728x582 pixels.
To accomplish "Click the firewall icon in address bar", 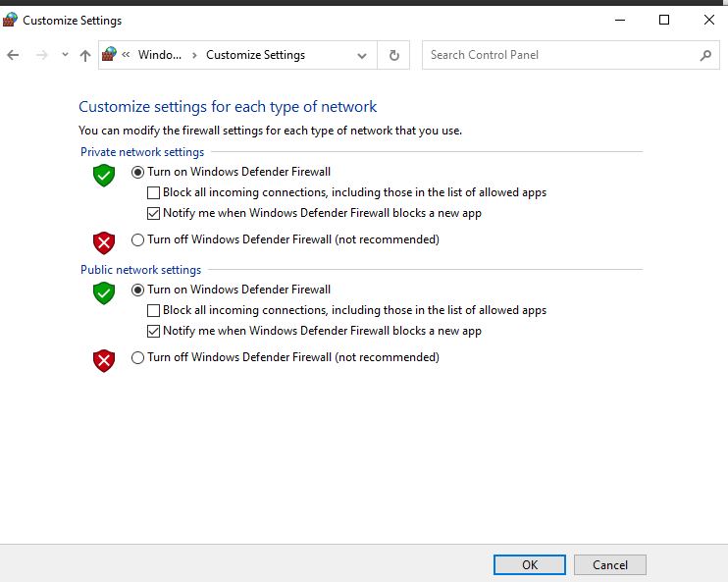I will 110,54.
